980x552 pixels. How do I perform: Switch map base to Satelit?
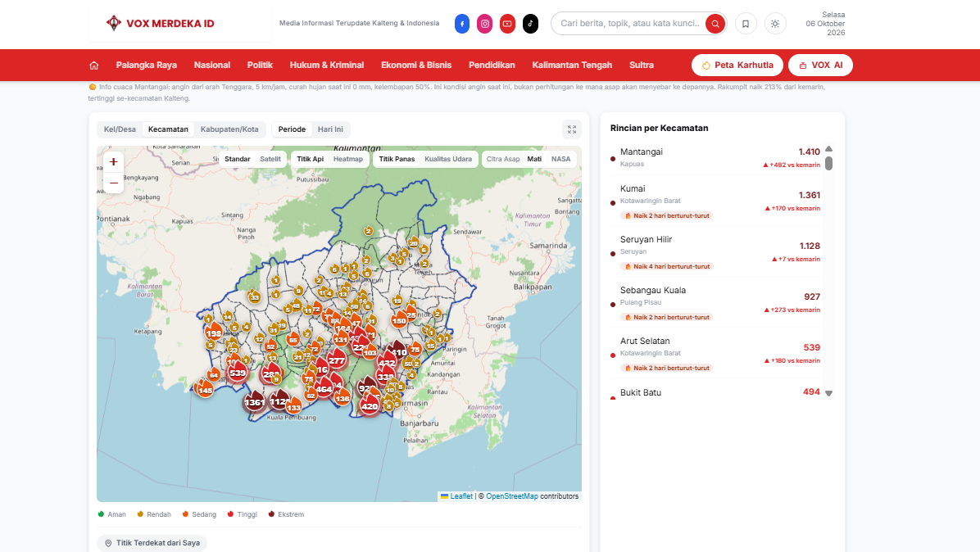click(270, 159)
